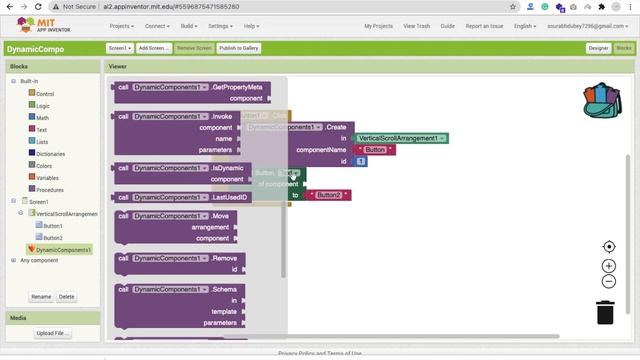Screen dimensions: 640x360
Task: Open the backpack icon in viewer
Action: [602, 100]
